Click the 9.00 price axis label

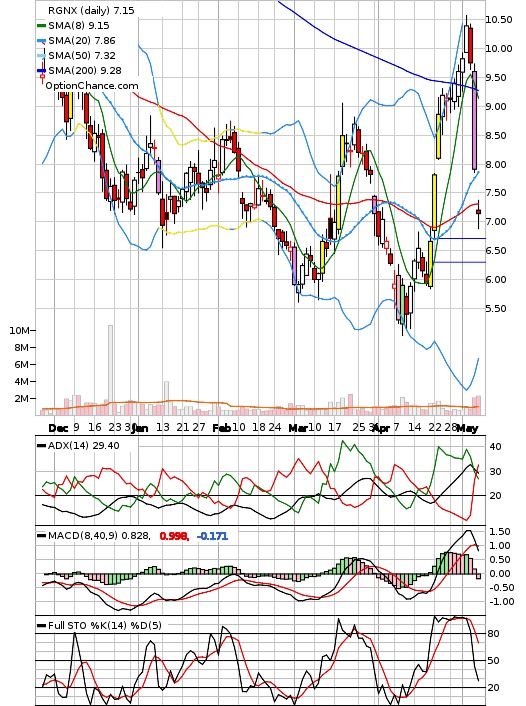496,106
